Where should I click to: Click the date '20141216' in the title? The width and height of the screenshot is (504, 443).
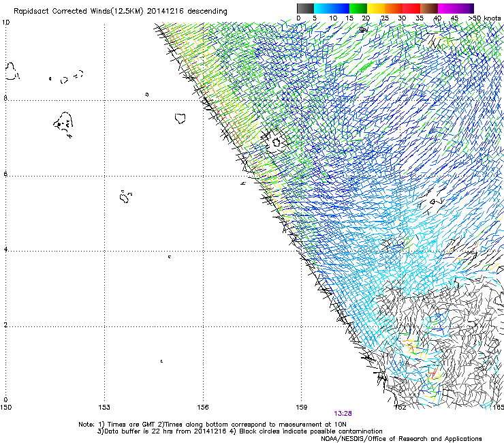(166, 11)
